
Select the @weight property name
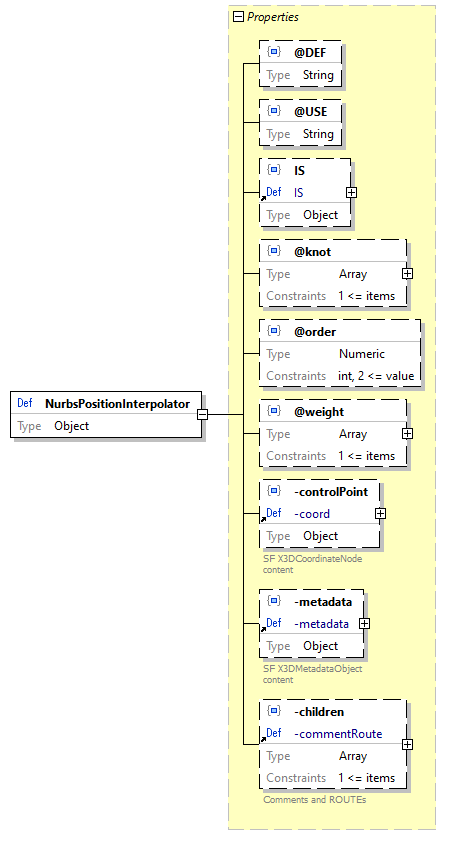[319, 412]
